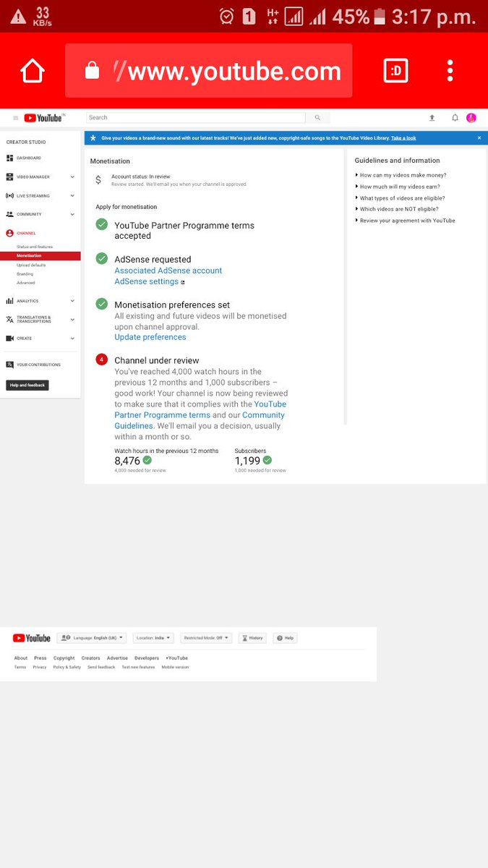Open the browser tab switcher icon
The width and height of the screenshot is (488, 868).
tap(395, 71)
